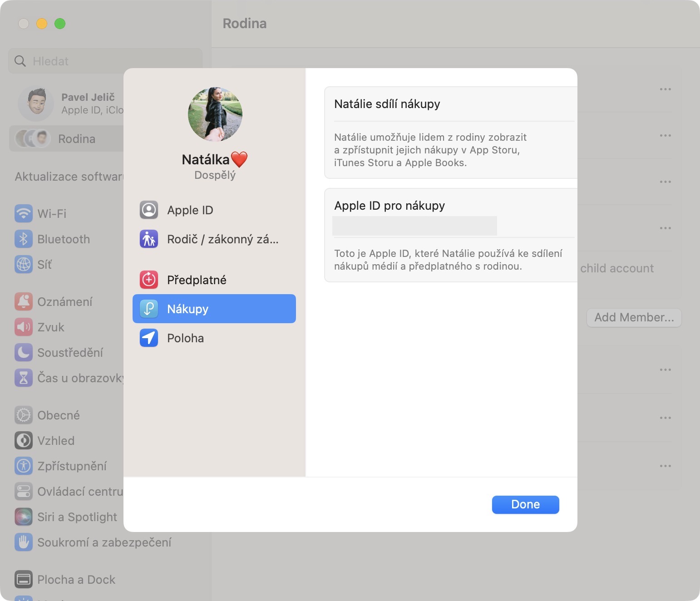
Task: Click the Oznámení bell icon
Action: coord(24,301)
